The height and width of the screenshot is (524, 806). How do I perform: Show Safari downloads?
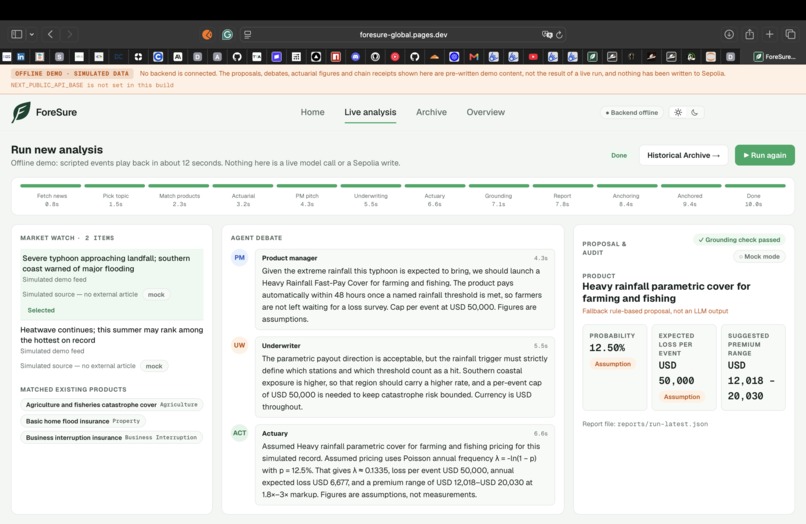pos(729,34)
